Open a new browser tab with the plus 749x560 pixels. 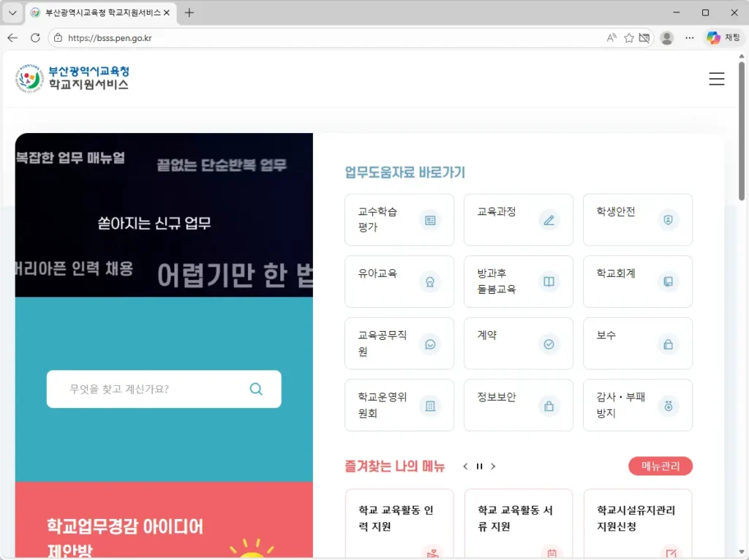click(189, 12)
